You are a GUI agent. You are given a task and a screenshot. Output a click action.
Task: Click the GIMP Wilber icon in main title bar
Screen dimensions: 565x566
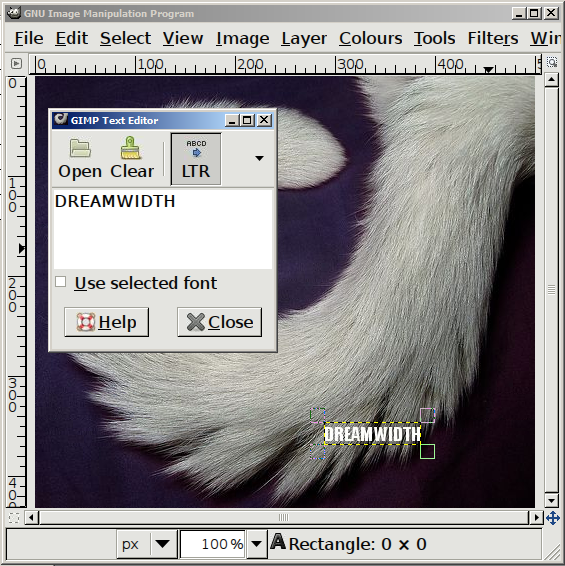click(x=14, y=13)
